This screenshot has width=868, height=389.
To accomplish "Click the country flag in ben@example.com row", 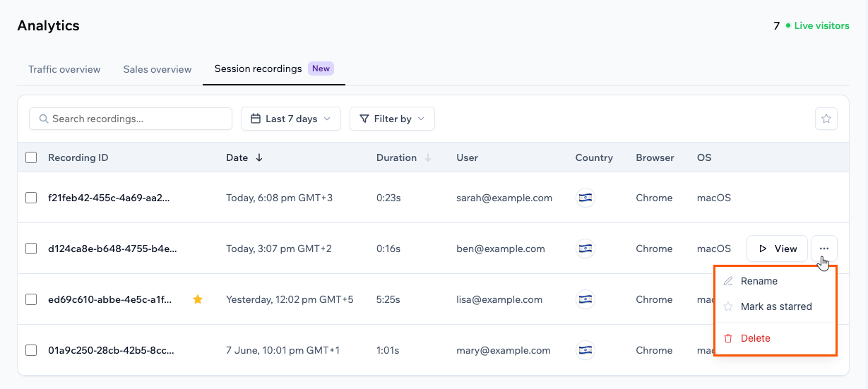I will tap(585, 249).
